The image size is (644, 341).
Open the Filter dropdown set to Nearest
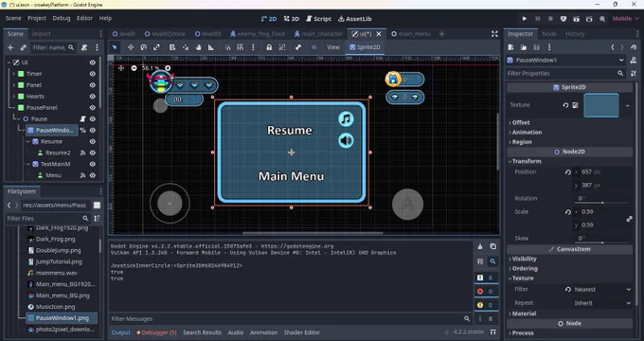pyautogui.click(x=602, y=289)
